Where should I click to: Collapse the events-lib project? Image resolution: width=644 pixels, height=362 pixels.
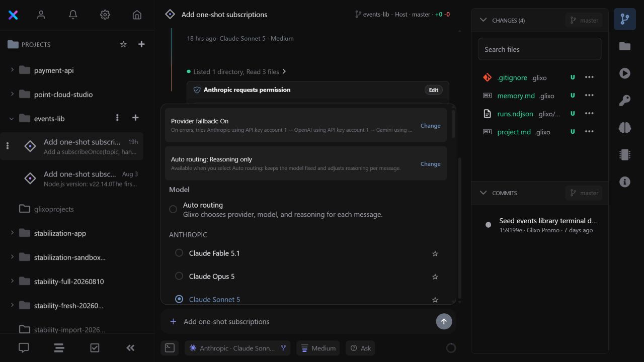[12, 119]
